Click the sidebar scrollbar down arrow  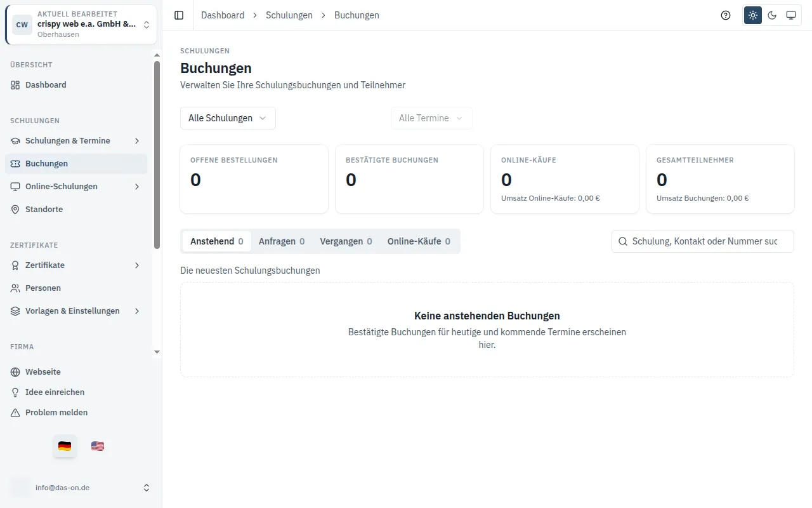tap(157, 352)
